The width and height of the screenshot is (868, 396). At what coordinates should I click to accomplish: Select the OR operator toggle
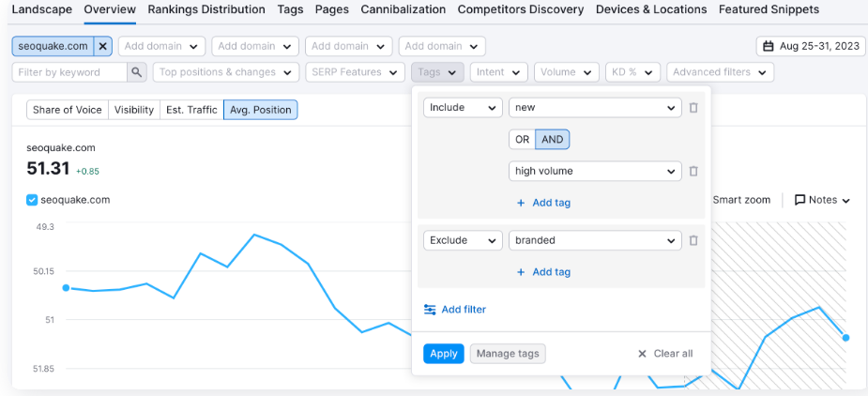click(522, 140)
